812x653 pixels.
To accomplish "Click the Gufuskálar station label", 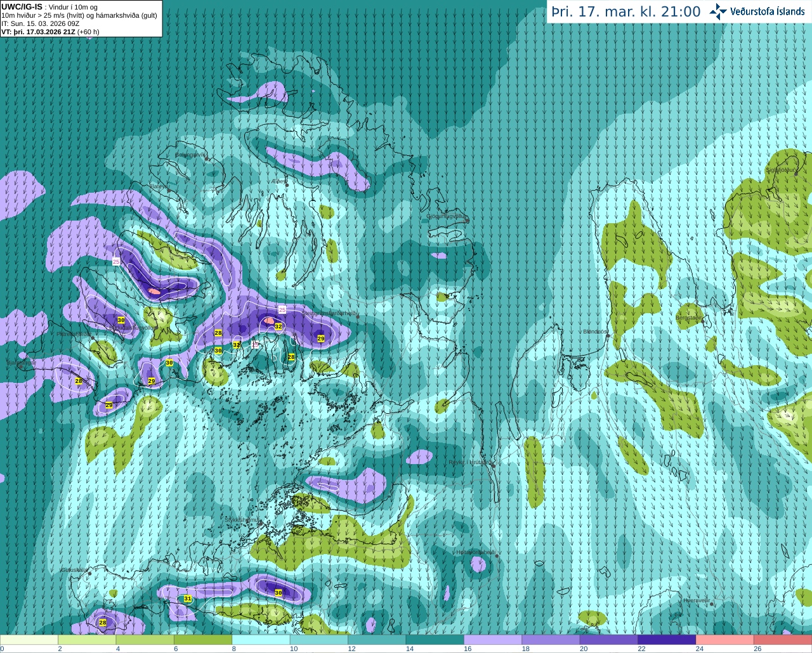I will coord(74,570).
